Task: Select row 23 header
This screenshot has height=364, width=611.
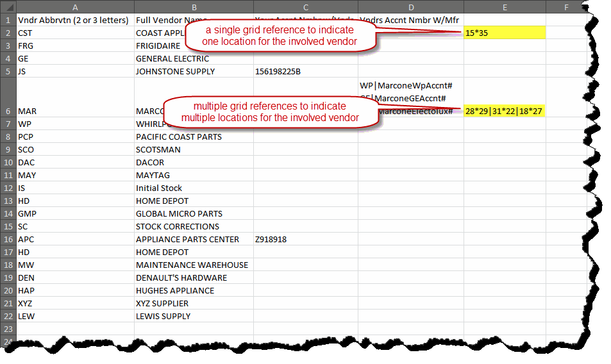Action: tap(8, 329)
